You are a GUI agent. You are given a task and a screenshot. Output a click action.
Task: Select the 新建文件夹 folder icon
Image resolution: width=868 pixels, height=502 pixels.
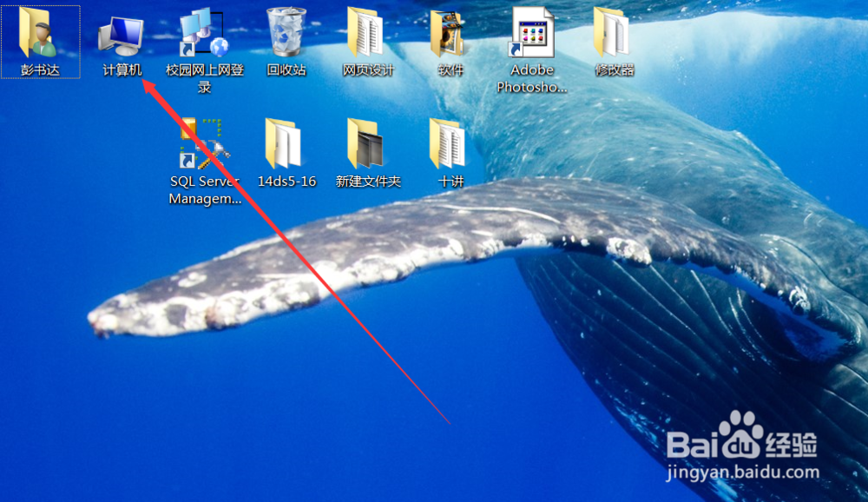[365, 143]
